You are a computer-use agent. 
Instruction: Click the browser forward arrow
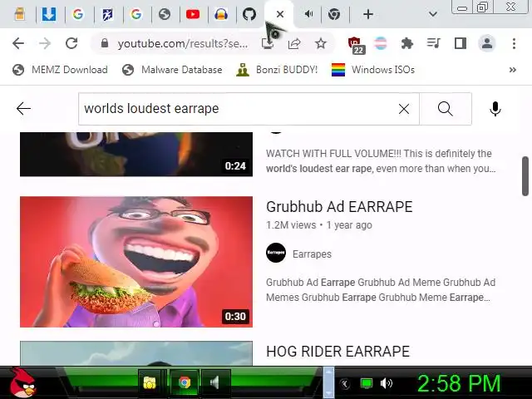click(x=44, y=43)
